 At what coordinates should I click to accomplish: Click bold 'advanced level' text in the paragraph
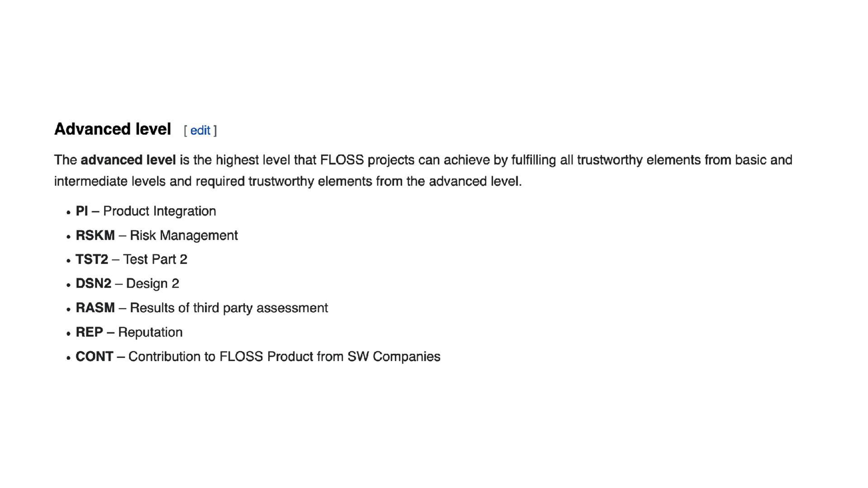coord(128,160)
